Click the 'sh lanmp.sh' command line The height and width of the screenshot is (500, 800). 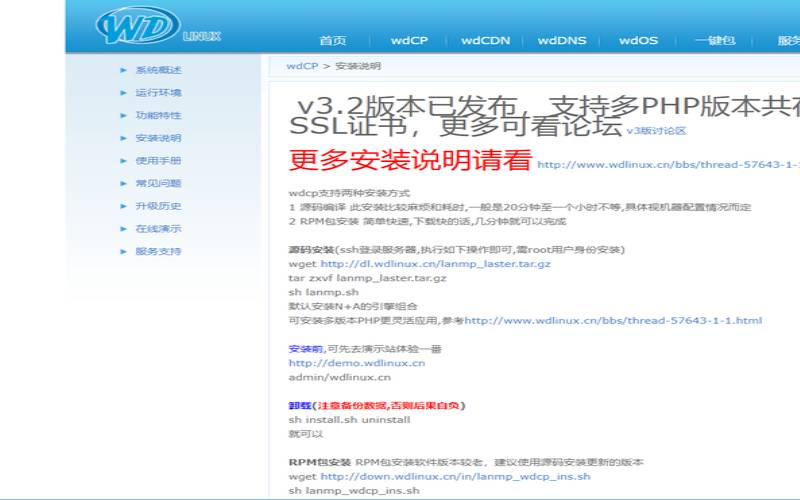[323, 292]
